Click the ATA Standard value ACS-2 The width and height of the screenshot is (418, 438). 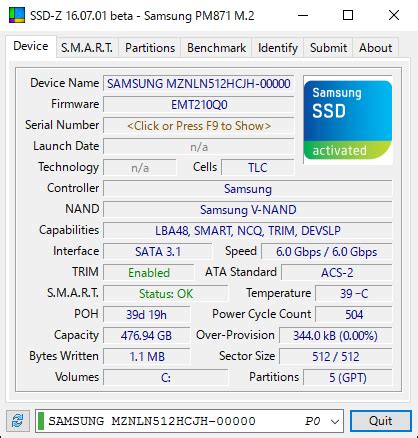pyautogui.click(x=337, y=273)
